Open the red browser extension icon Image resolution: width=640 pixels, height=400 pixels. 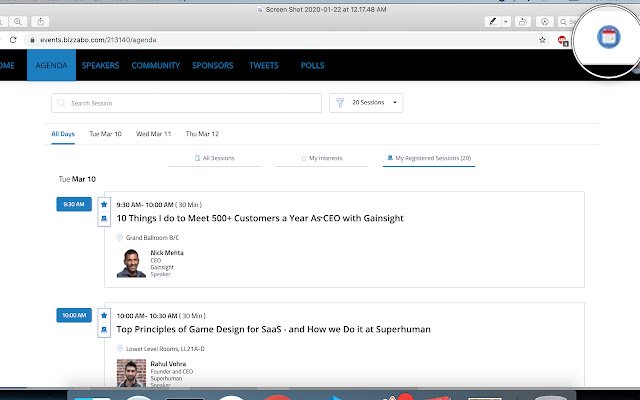click(562, 40)
